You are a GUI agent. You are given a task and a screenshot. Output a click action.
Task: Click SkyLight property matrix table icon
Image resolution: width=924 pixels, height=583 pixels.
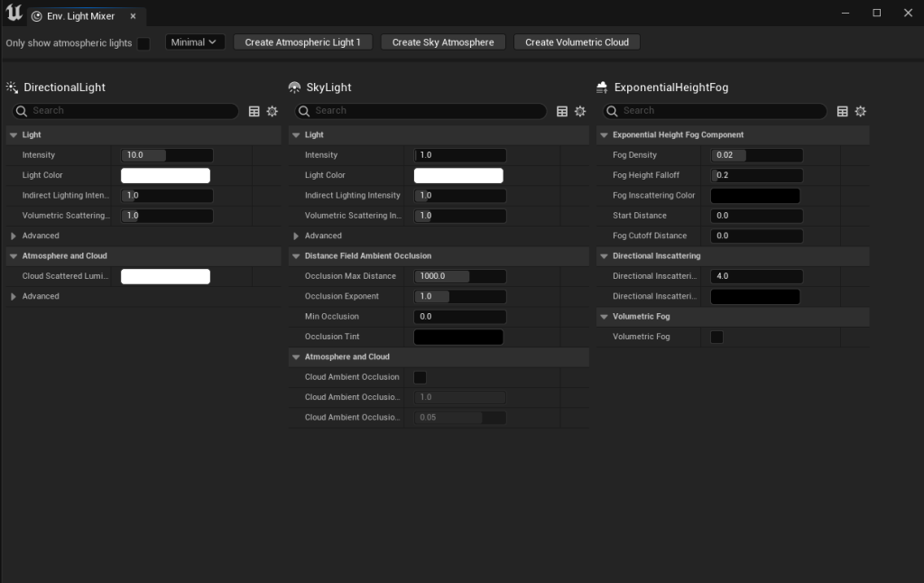[x=562, y=111]
